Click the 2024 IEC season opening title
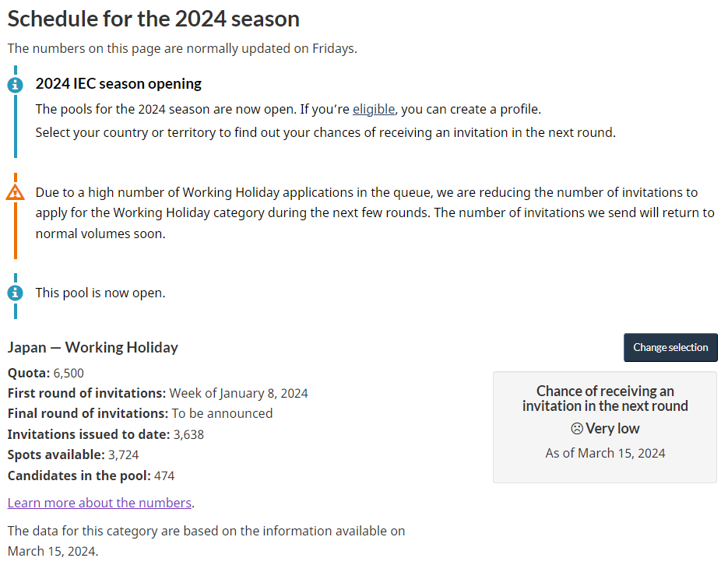The image size is (728, 572). 118,83
